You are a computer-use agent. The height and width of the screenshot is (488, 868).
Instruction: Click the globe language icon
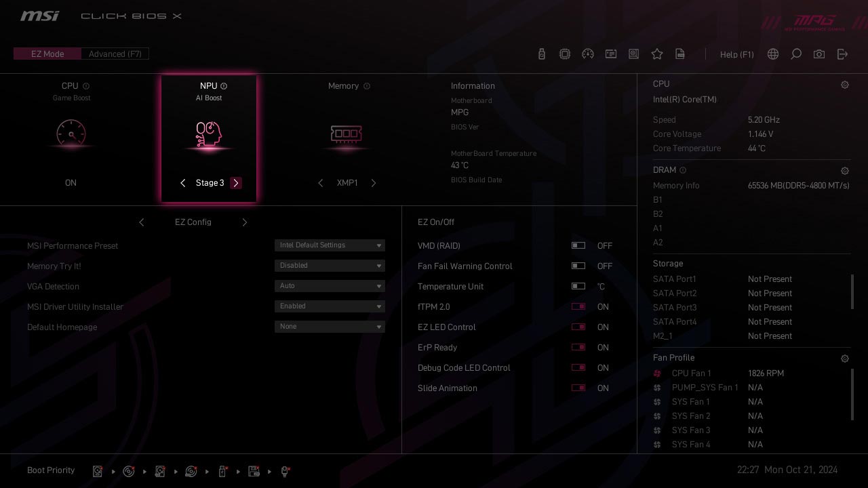[773, 54]
